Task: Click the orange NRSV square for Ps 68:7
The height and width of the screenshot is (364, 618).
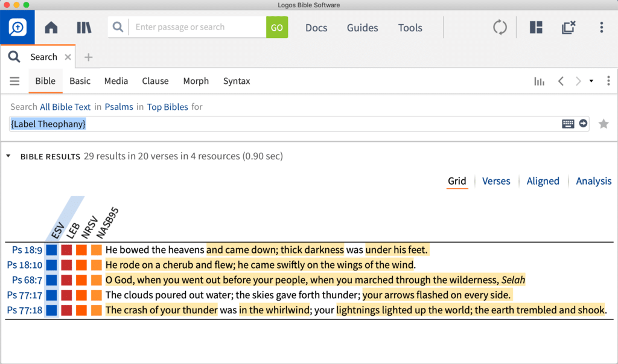Action: click(x=81, y=280)
